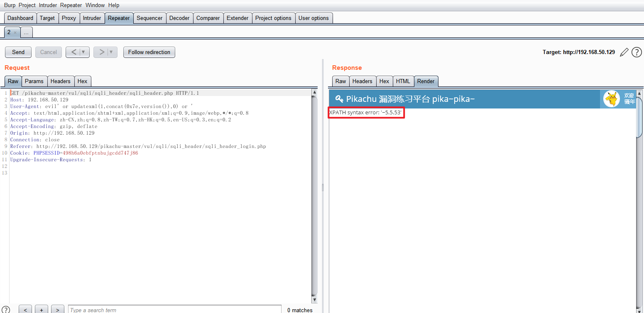The image size is (644, 313).
Task: Switch to the Decoder tab
Action: [x=179, y=18]
